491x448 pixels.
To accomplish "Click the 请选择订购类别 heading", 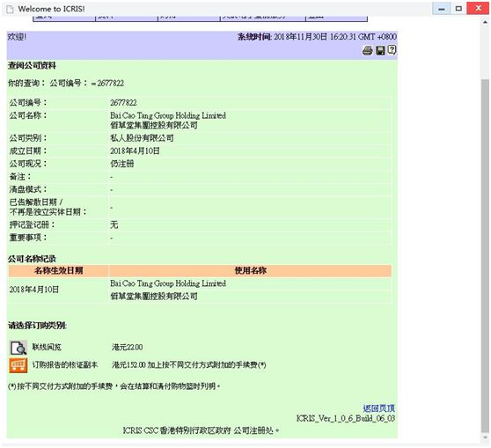I will [37, 326].
